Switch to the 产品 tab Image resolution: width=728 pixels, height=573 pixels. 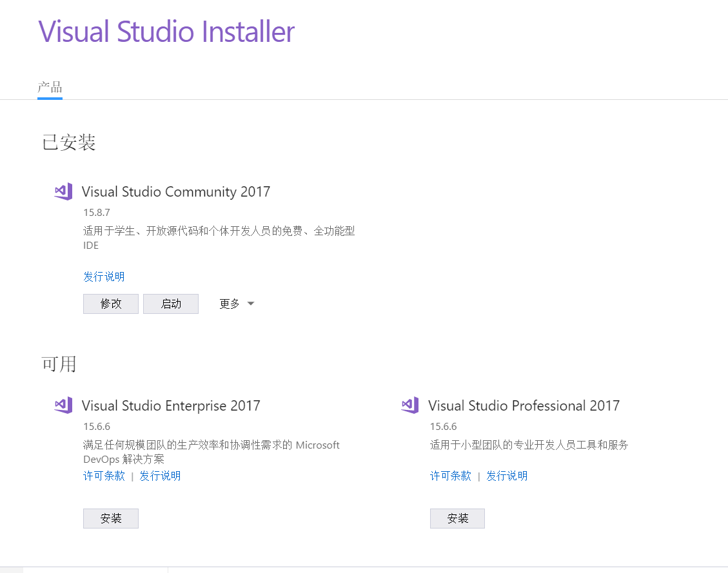coord(50,86)
